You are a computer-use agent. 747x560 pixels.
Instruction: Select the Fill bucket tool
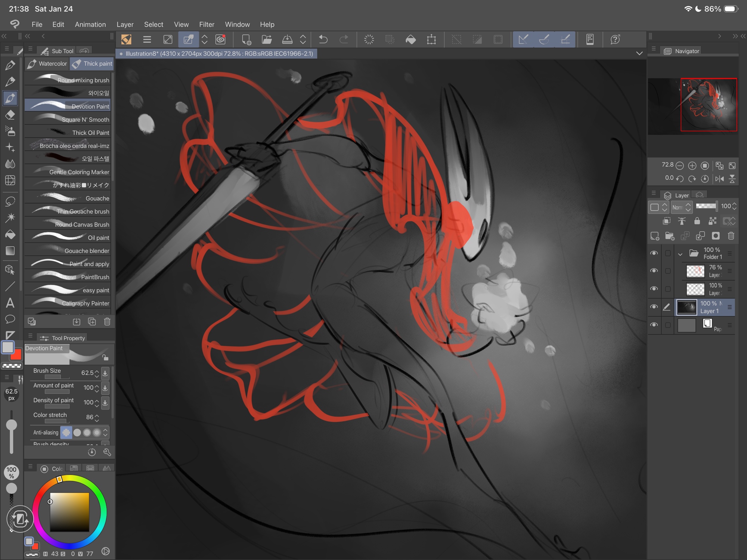(10, 234)
